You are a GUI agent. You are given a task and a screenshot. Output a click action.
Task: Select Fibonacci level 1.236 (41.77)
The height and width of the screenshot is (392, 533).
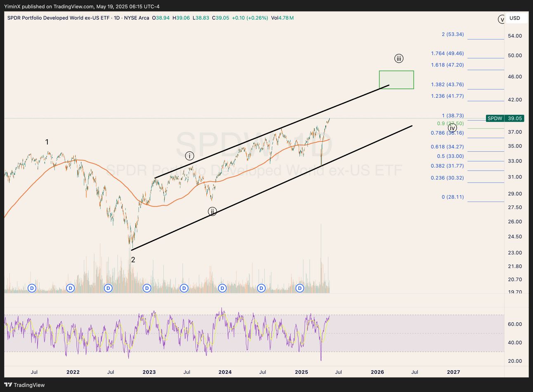click(x=447, y=96)
